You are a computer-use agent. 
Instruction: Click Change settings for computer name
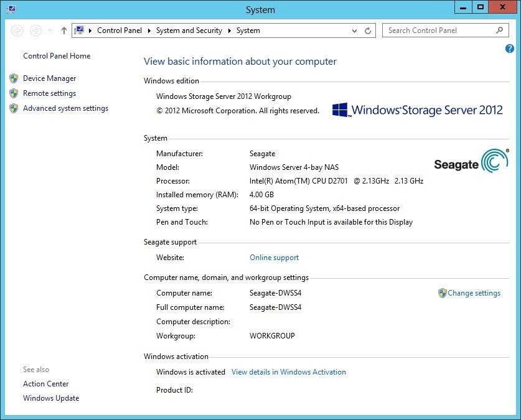474,293
